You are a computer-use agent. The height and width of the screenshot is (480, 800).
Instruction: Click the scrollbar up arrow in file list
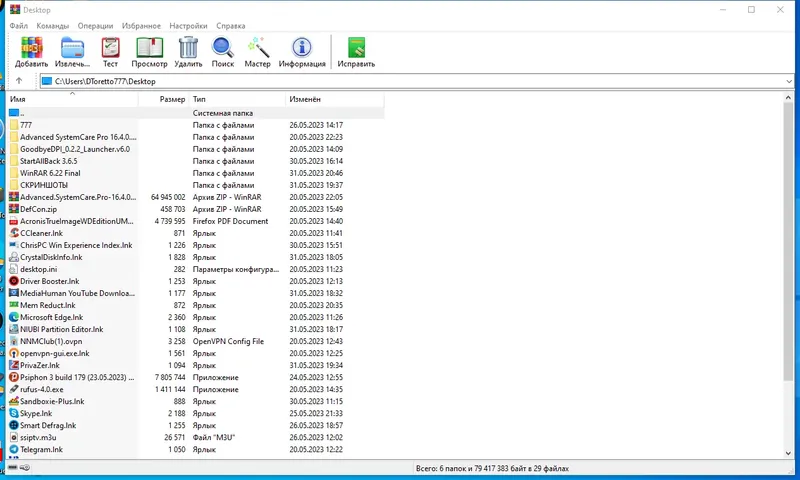(788, 97)
